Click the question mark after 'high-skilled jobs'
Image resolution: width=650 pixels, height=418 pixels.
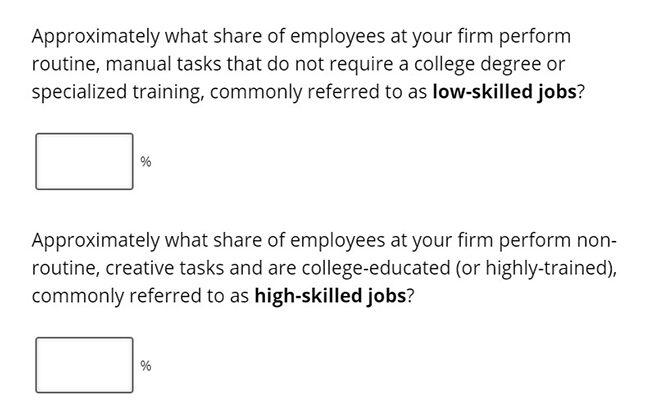click(x=410, y=296)
